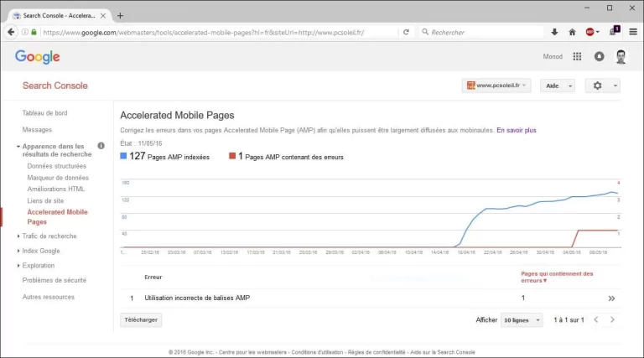Open Problèmes de sécurité
This screenshot has height=358, width=644.
pyautogui.click(x=55, y=280)
